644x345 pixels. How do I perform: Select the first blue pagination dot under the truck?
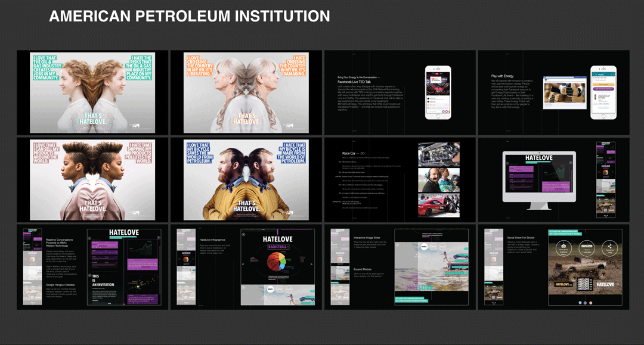point(580,303)
